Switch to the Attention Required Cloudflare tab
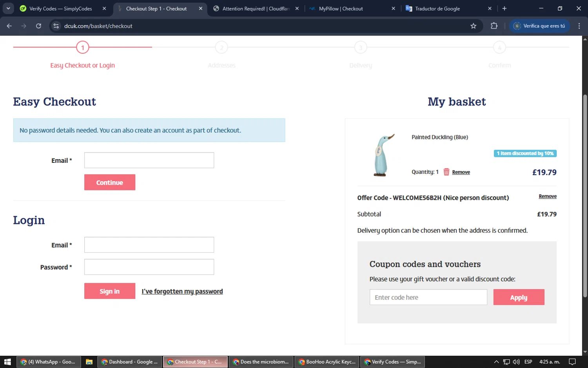The image size is (588, 368). pos(256,8)
